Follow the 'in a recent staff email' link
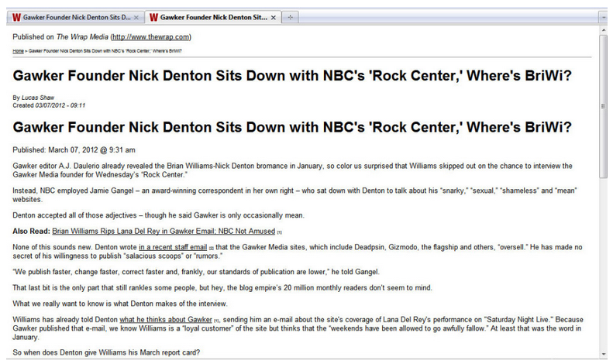 (173, 247)
